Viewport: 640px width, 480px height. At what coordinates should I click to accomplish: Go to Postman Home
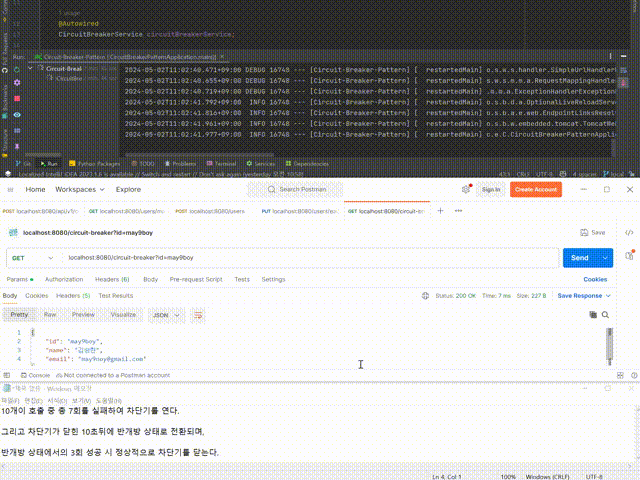[x=35, y=189]
